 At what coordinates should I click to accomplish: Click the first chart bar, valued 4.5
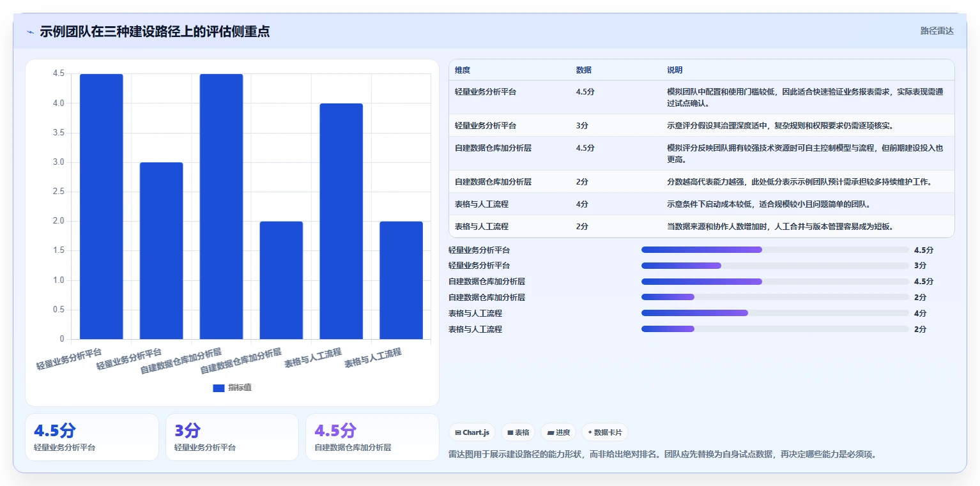coord(101,206)
